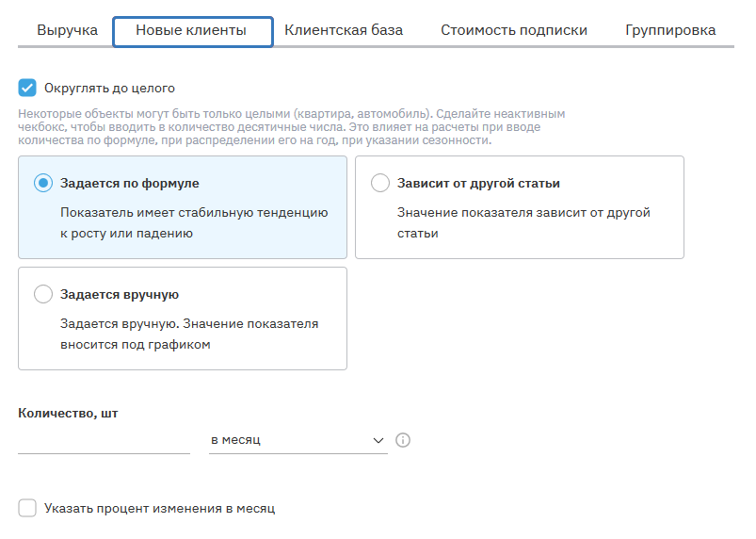
Task: Switch to the «Выручка» tab
Action: pyautogui.click(x=68, y=31)
